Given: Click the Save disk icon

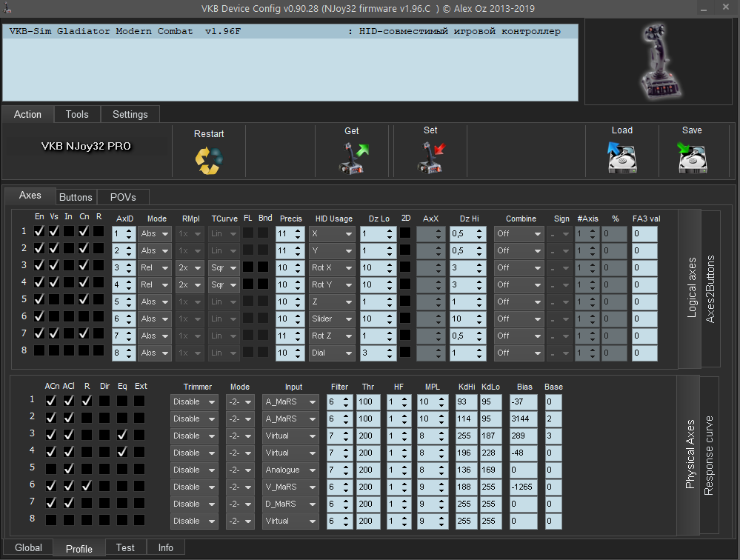Looking at the screenshot, I should point(692,158).
